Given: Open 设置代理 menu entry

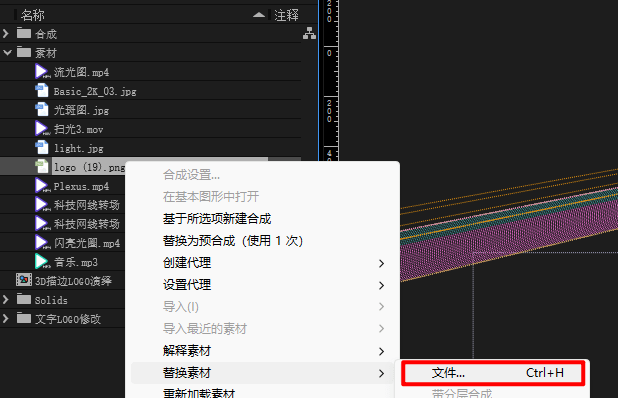Looking at the screenshot, I should [x=262, y=285].
